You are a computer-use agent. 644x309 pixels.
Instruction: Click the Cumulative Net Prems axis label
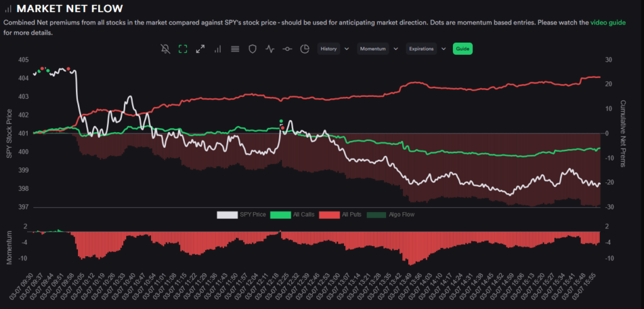click(623, 133)
